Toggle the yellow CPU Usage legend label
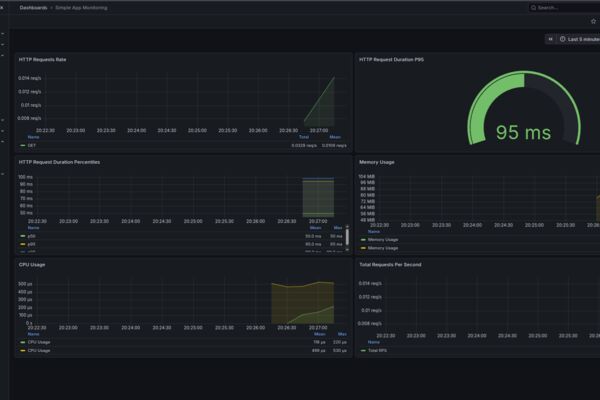This screenshot has width=600, height=400. (x=39, y=351)
